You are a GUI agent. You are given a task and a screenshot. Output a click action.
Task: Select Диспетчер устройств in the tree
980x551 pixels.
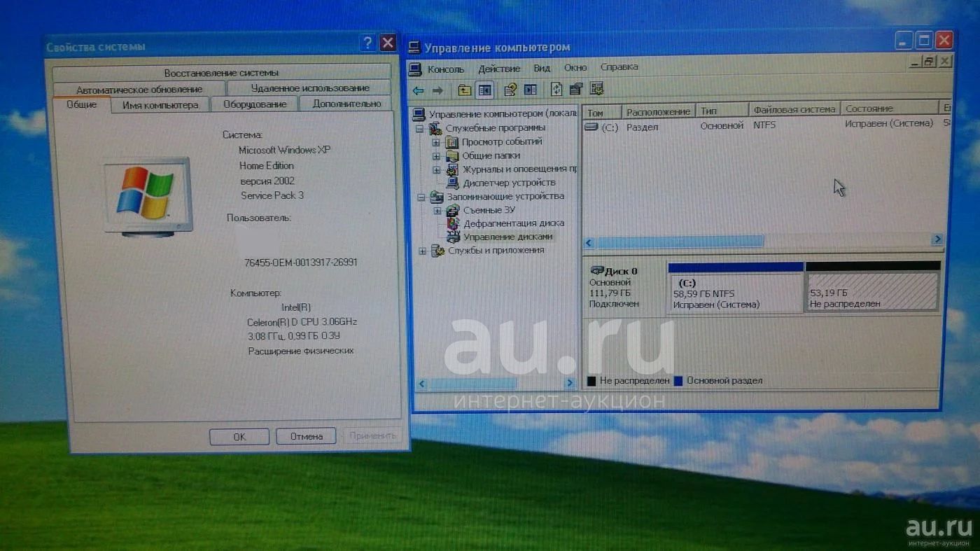click(509, 183)
